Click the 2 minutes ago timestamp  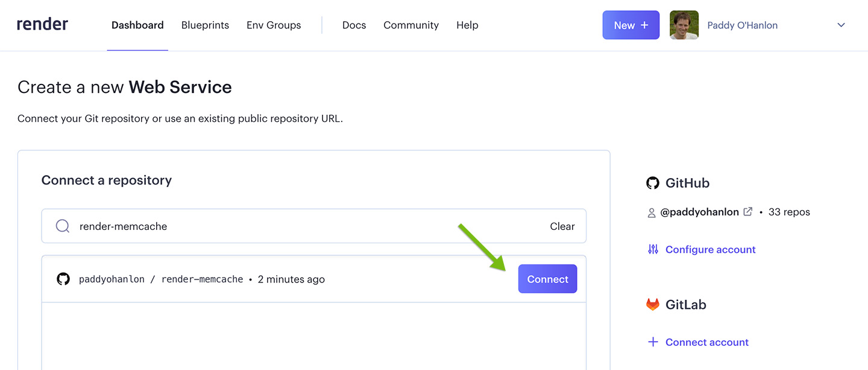(x=291, y=279)
